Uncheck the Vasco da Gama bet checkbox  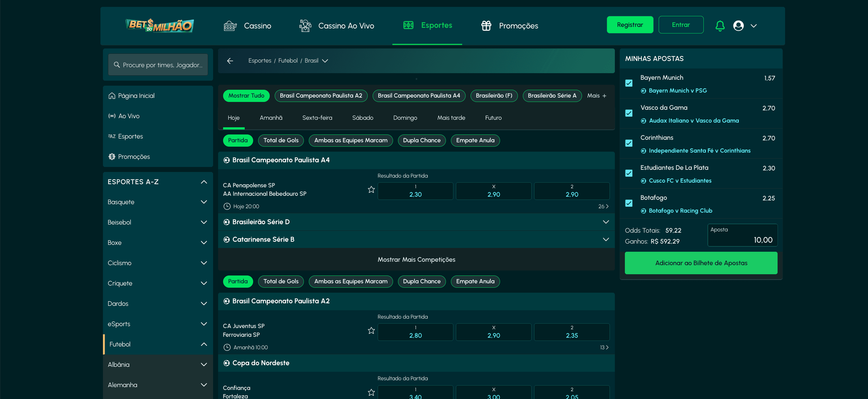[628, 113]
